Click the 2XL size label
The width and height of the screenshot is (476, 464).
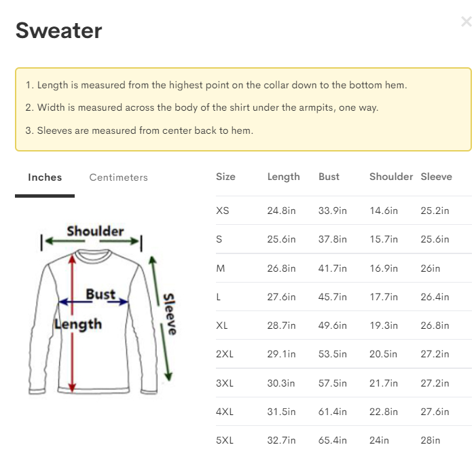tap(225, 354)
